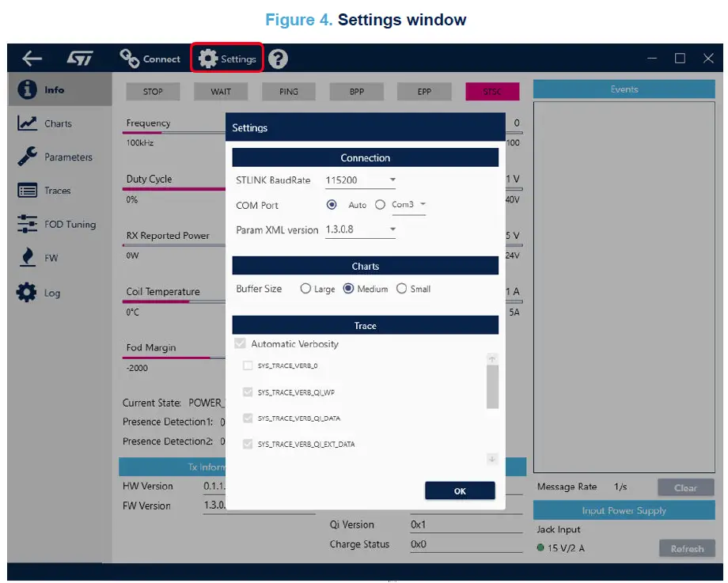Expand the STLINK BaudRate dropdown

392,180
